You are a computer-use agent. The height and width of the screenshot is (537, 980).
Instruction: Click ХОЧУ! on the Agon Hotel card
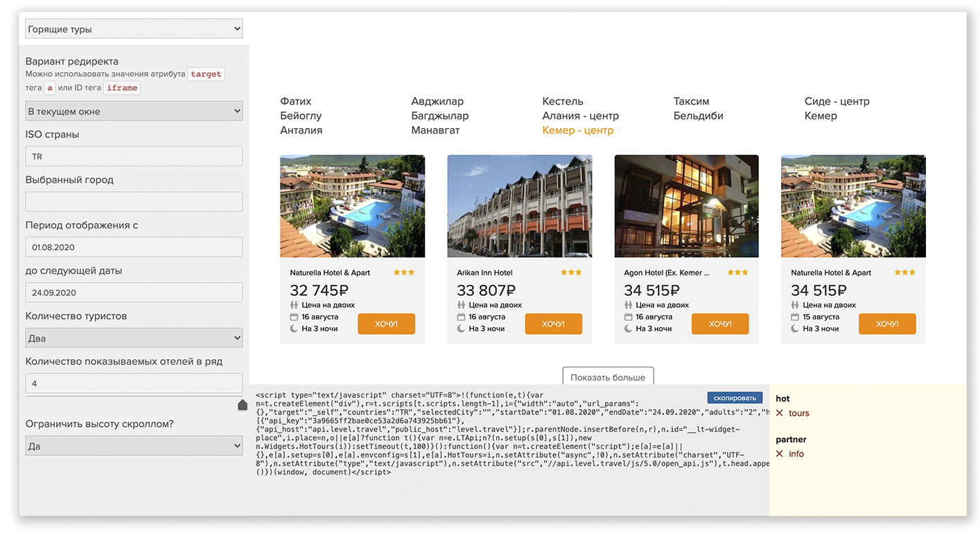point(720,324)
